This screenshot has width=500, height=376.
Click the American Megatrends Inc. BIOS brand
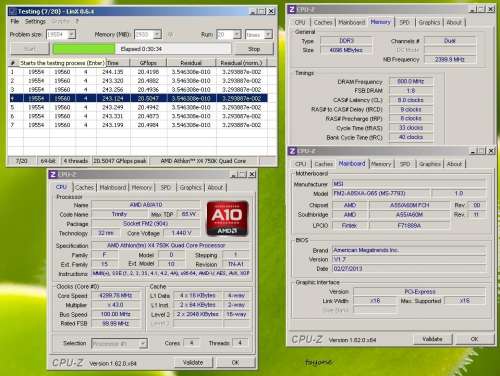pos(409,250)
